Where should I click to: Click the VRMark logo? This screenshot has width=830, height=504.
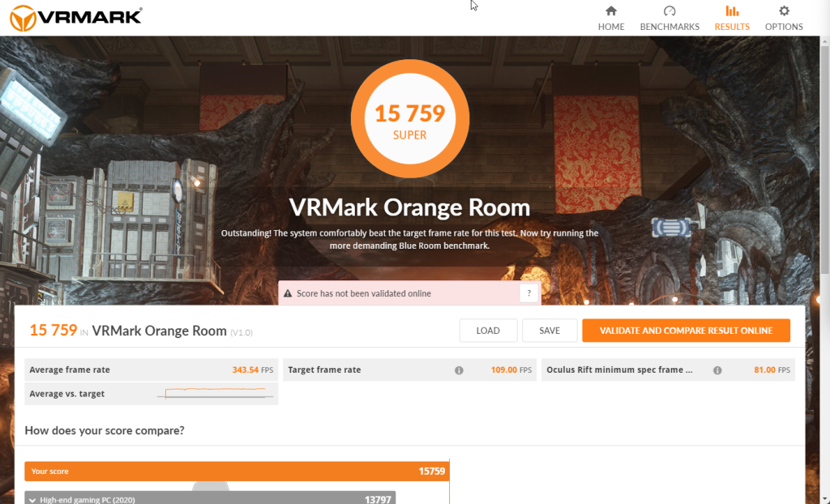76,18
